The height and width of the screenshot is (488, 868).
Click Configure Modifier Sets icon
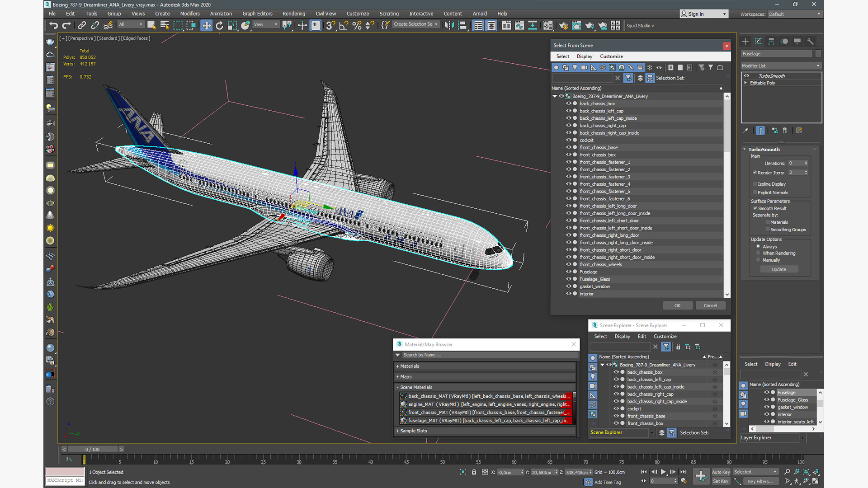click(x=799, y=131)
